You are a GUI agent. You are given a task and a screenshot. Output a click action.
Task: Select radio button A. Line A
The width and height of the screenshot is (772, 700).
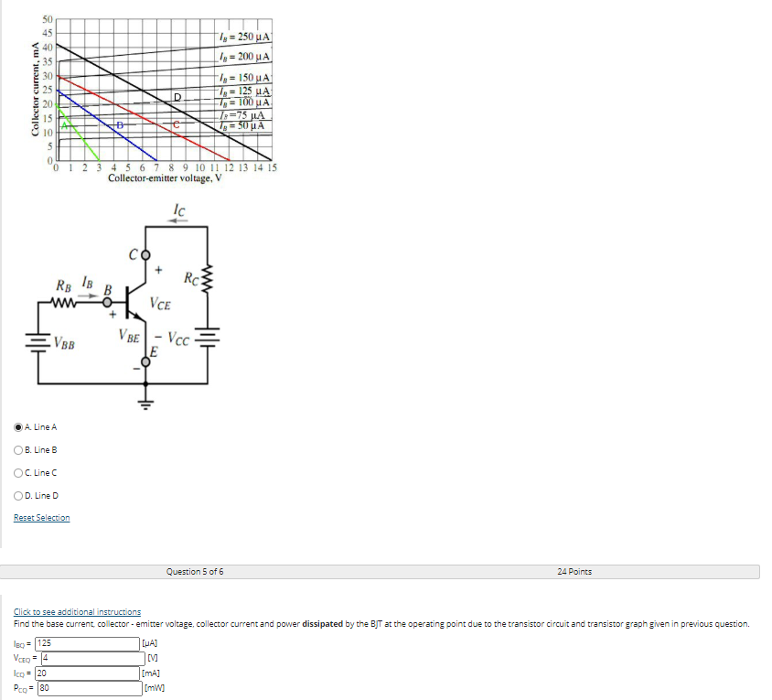click(x=19, y=426)
